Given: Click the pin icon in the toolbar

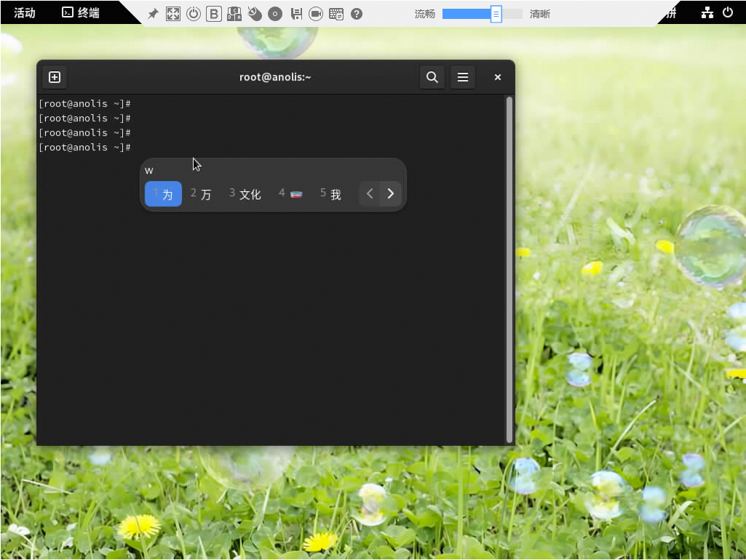Looking at the screenshot, I should (x=153, y=14).
